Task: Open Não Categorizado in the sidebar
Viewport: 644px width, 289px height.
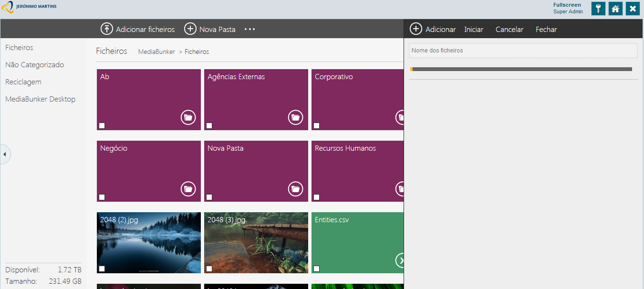Action: point(34,65)
